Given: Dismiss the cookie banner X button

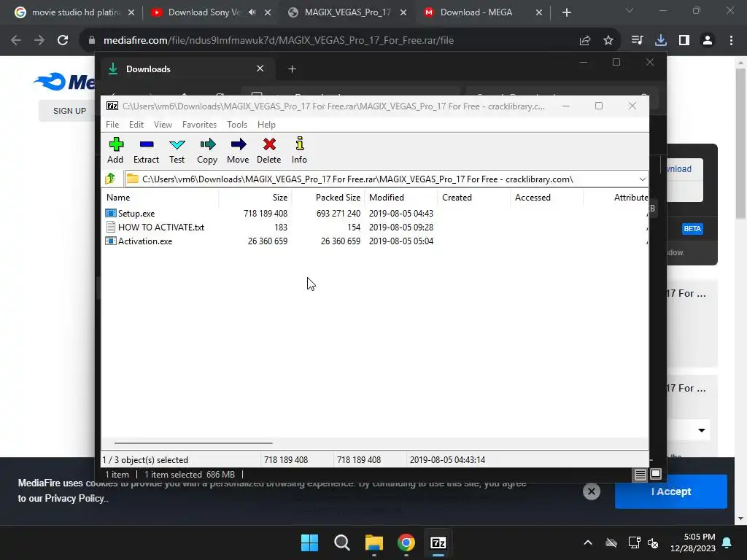Looking at the screenshot, I should pos(591,491).
